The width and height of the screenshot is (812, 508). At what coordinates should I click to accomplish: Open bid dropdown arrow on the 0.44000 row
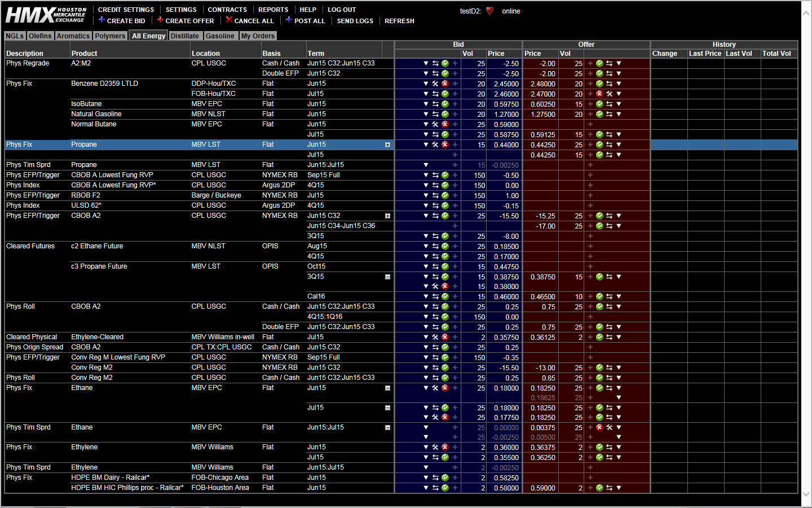click(426, 144)
